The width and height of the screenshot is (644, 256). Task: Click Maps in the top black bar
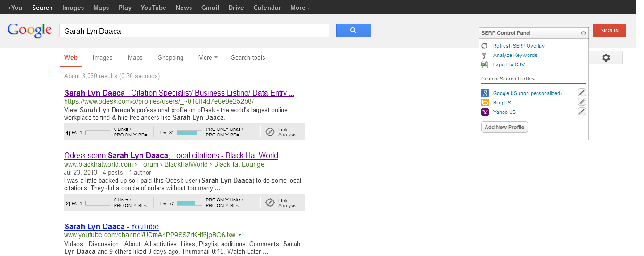(101, 8)
